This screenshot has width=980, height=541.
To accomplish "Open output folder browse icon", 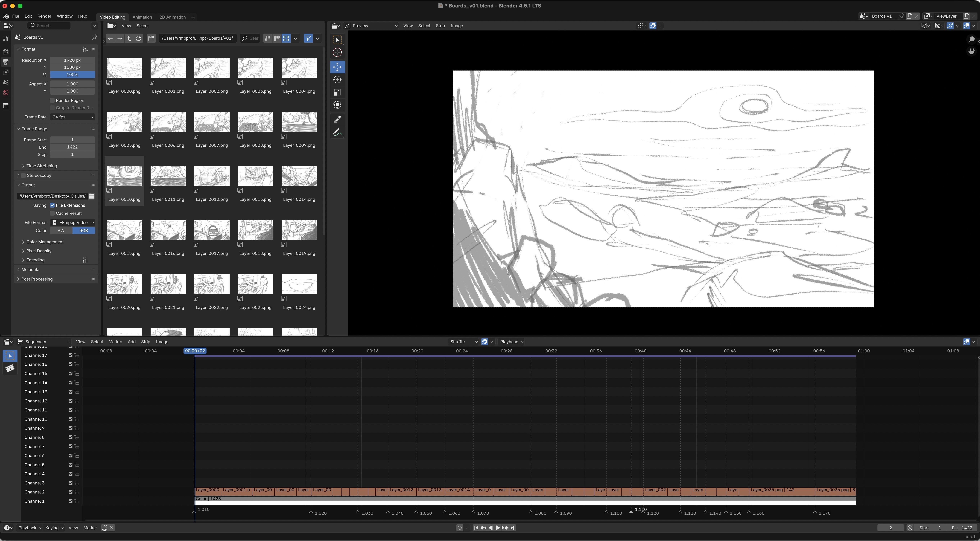I will [91, 196].
